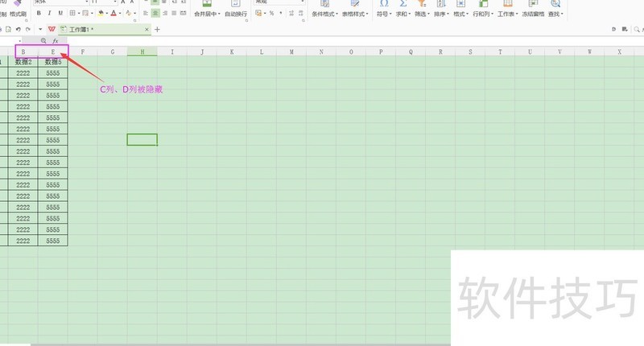Viewport: 644px width, 346px height.
Task: Increase decimal places
Action: point(291,13)
